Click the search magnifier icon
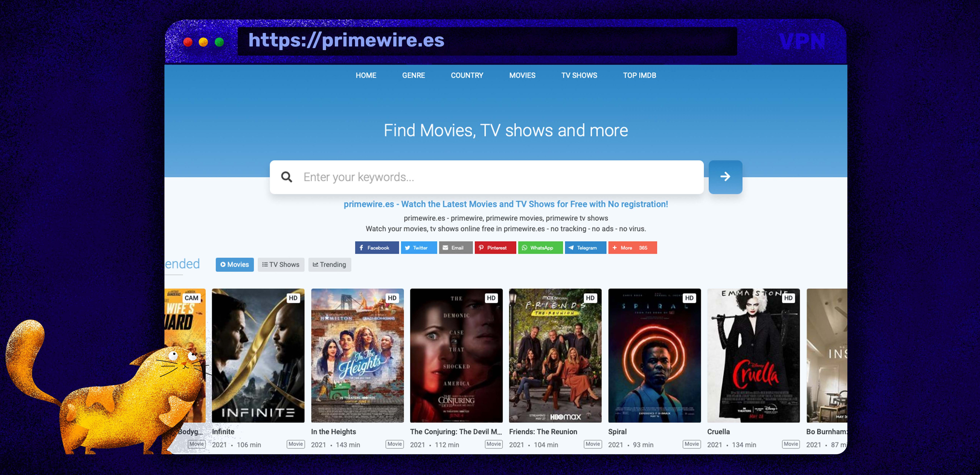Viewport: 980px width, 475px height. tap(286, 177)
